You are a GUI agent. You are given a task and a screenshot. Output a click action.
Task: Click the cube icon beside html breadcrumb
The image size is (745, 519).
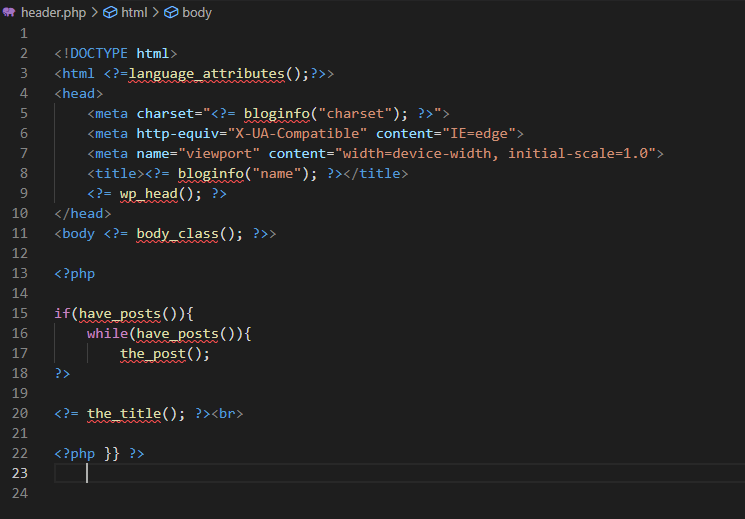click(x=110, y=12)
